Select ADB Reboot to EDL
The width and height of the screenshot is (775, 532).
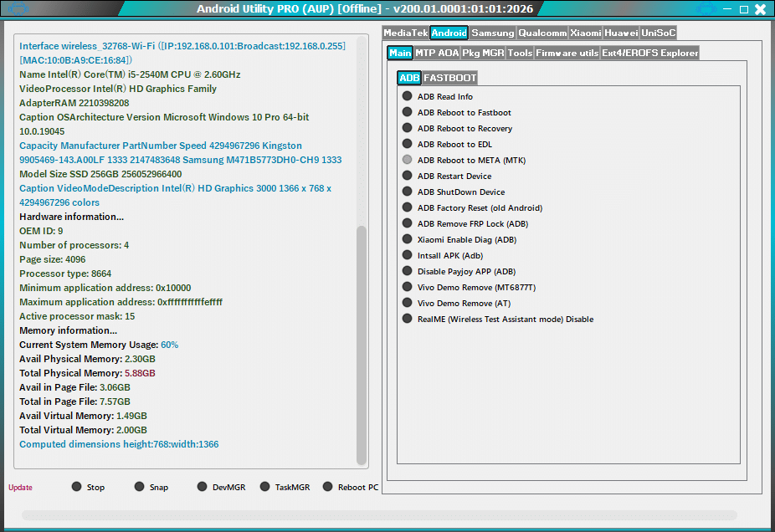(x=408, y=144)
